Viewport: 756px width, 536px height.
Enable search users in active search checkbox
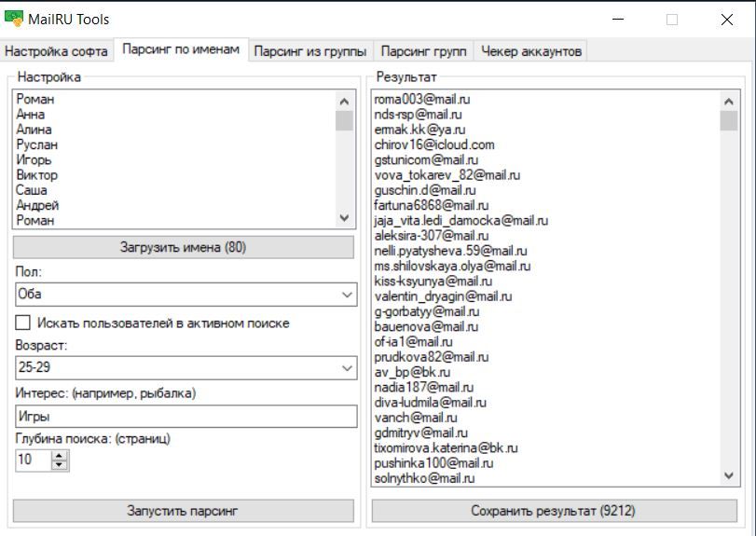pyautogui.click(x=23, y=323)
